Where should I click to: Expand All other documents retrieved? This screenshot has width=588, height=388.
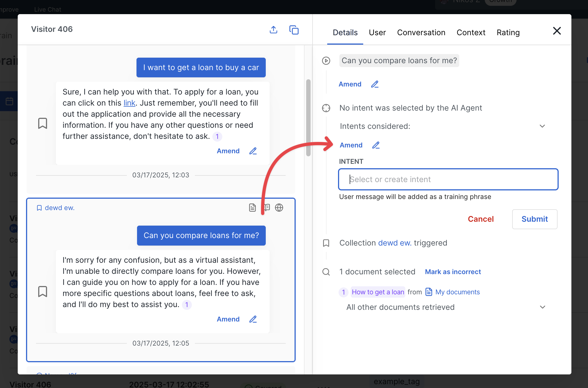pos(542,307)
